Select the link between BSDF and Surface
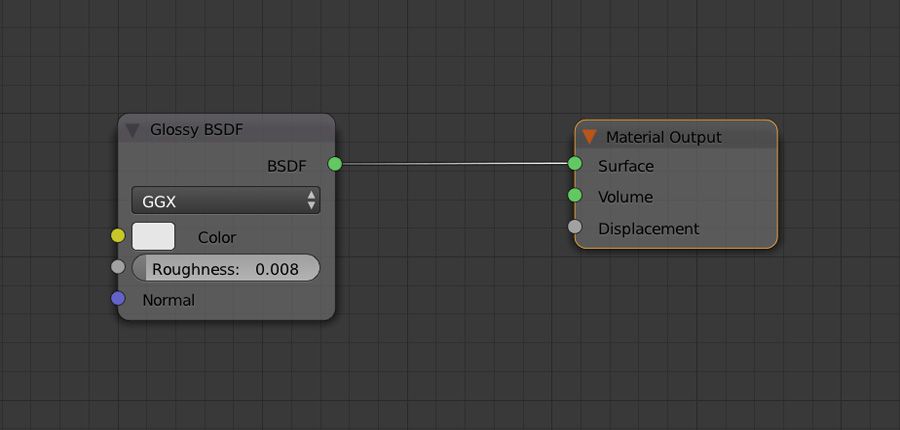 point(455,164)
